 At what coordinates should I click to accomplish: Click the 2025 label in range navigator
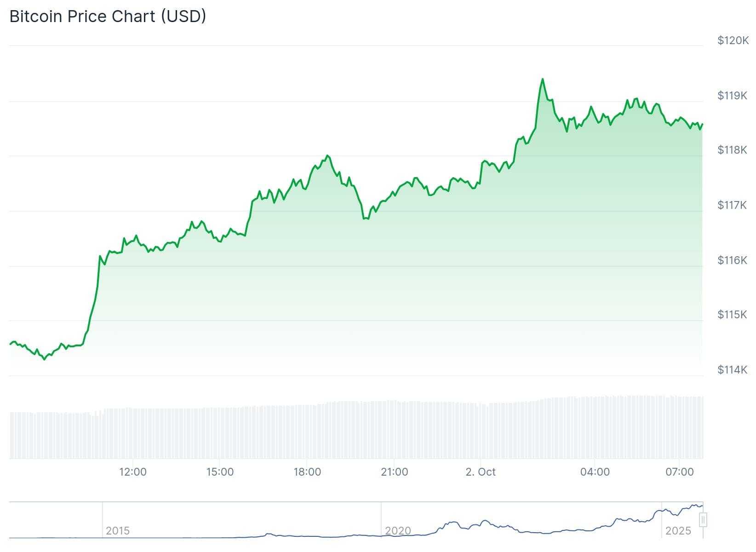(x=678, y=531)
